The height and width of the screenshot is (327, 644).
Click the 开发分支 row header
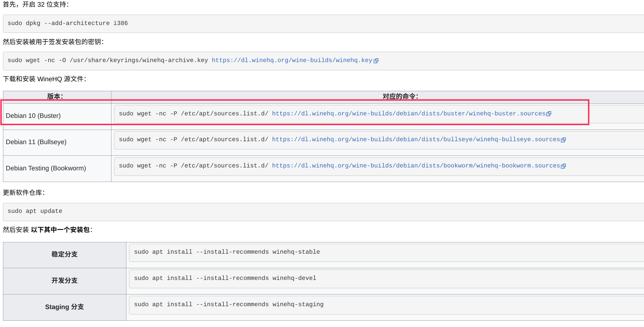(x=64, y=281)
